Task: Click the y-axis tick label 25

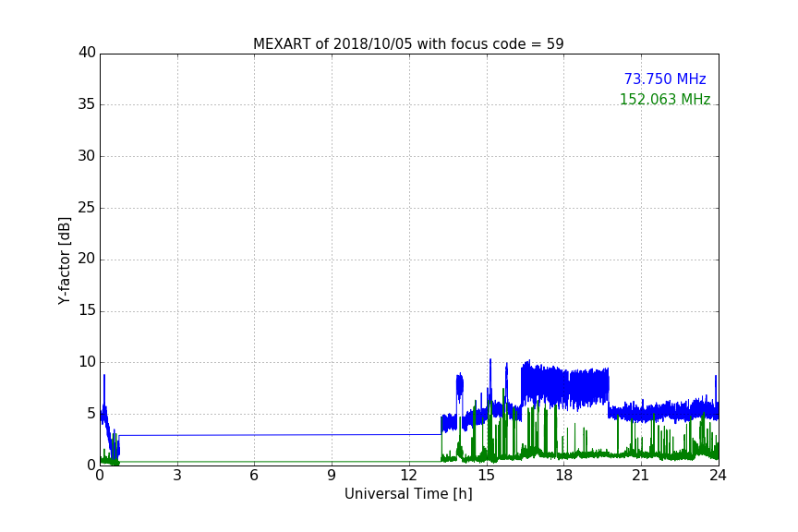Action: tap(87, 208)
